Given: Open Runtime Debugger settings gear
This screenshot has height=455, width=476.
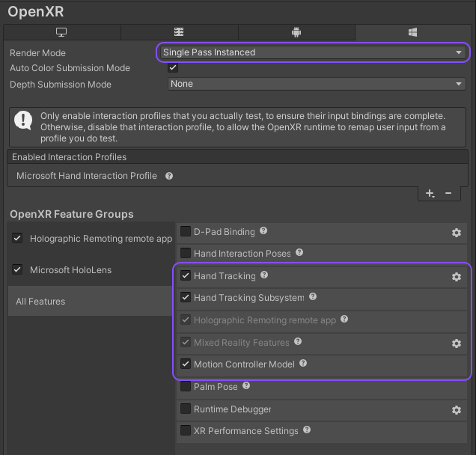Looking at the screenshot, I should click(x=457, y=410).
